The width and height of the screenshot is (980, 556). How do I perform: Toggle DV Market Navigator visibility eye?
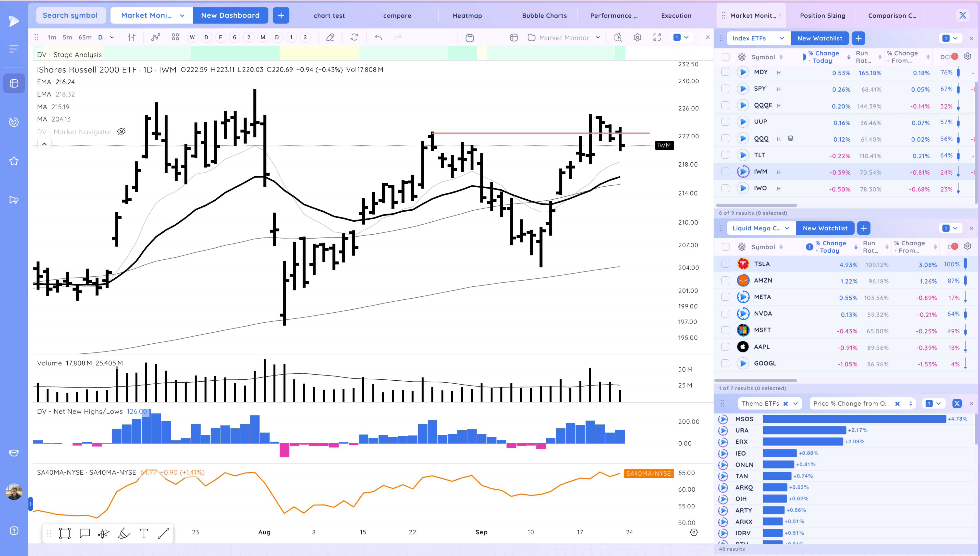coord(121,132)
